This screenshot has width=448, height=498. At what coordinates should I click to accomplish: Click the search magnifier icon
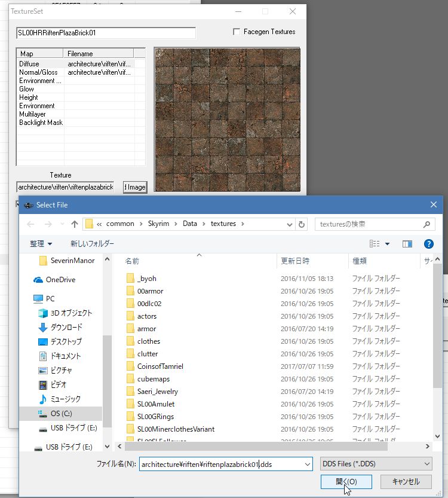(426, 224)
